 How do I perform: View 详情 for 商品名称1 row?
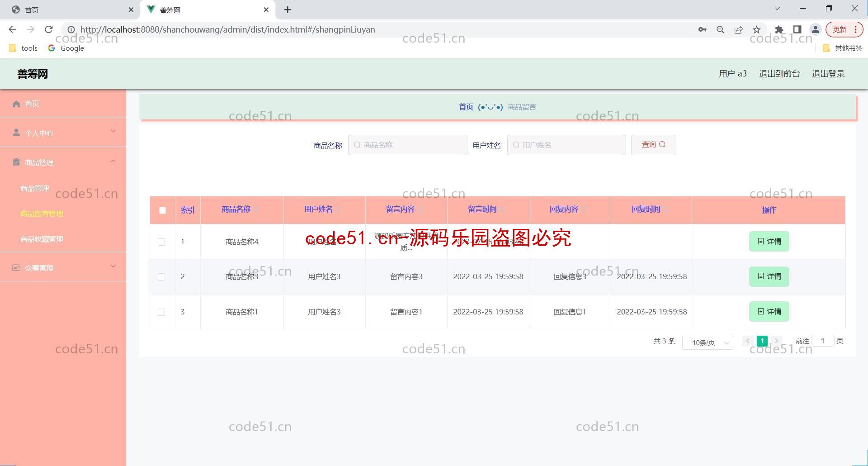click(769, 312)
